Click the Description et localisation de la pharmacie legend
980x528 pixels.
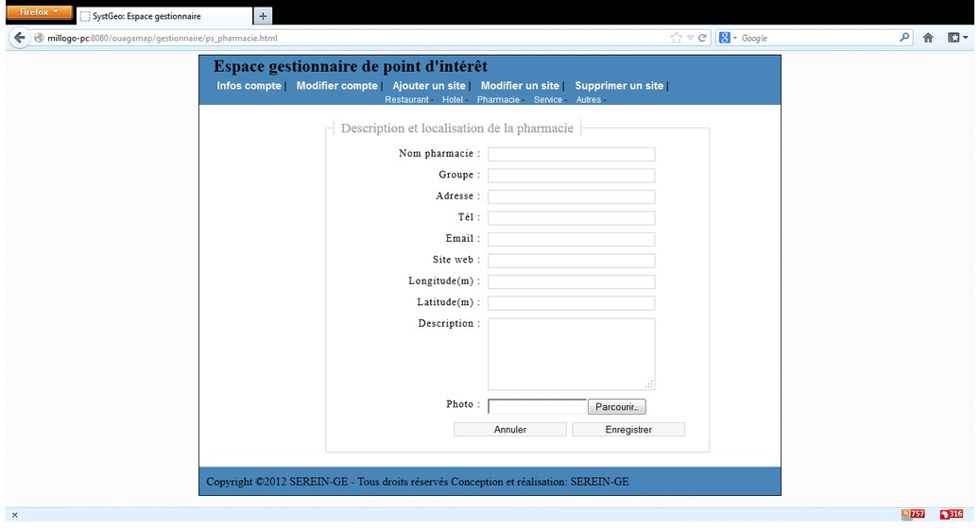[456, 128]
